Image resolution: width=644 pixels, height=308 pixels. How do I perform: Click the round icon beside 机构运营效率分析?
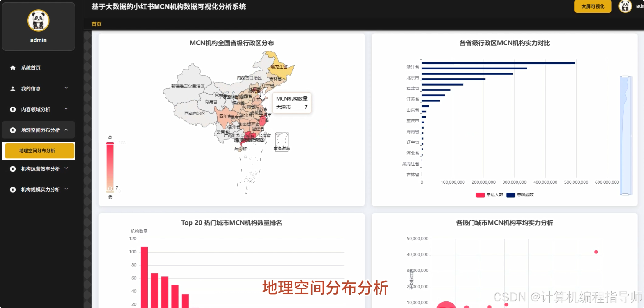click(13, 169)
